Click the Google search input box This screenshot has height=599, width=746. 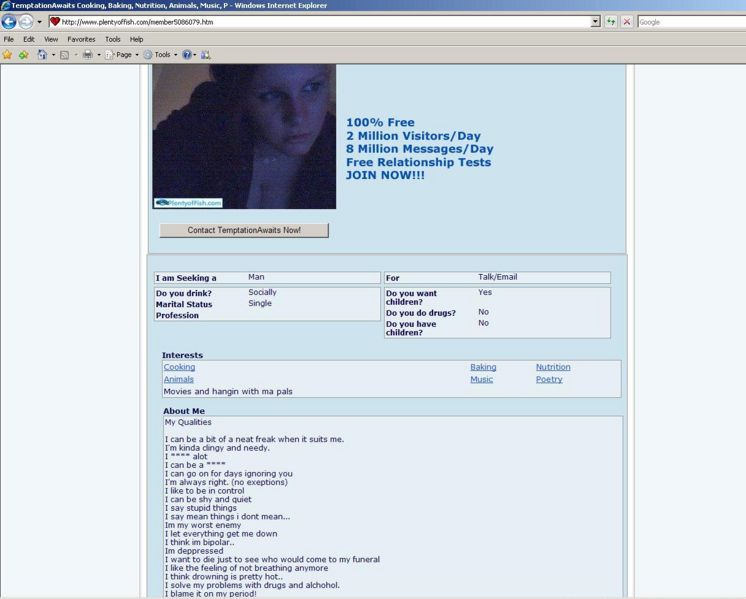click(x=690, y=21)
